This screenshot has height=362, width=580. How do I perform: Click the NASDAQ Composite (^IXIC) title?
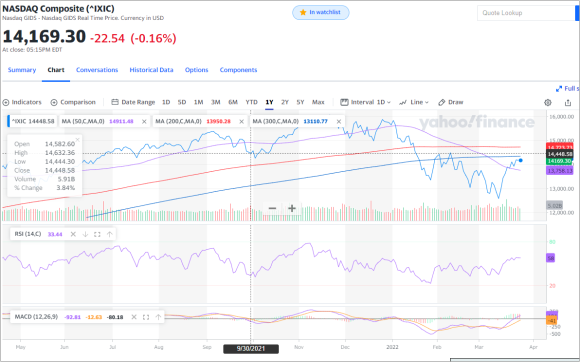point(58,8)
